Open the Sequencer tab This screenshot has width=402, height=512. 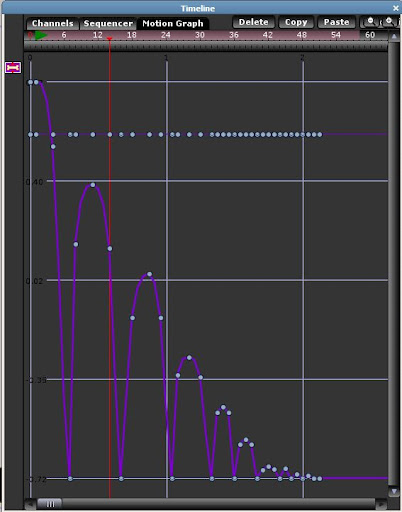tap(108, 23)
